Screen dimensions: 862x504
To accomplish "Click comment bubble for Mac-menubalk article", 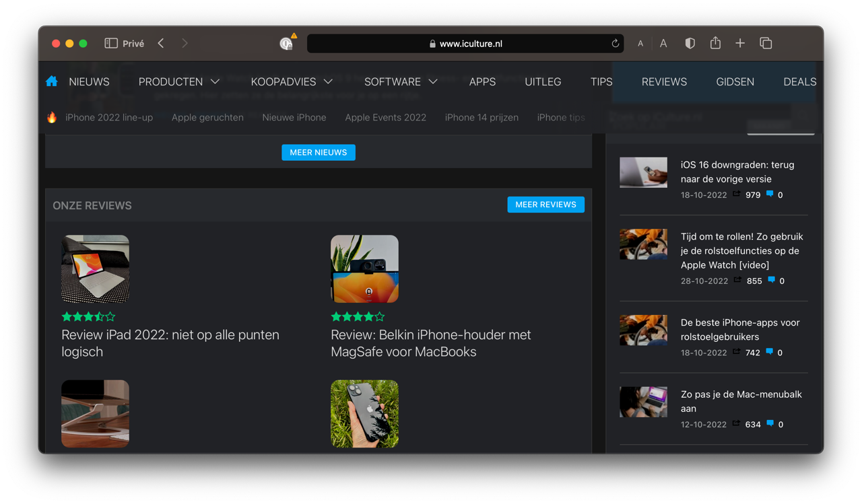I will click(x=770, y=423).
